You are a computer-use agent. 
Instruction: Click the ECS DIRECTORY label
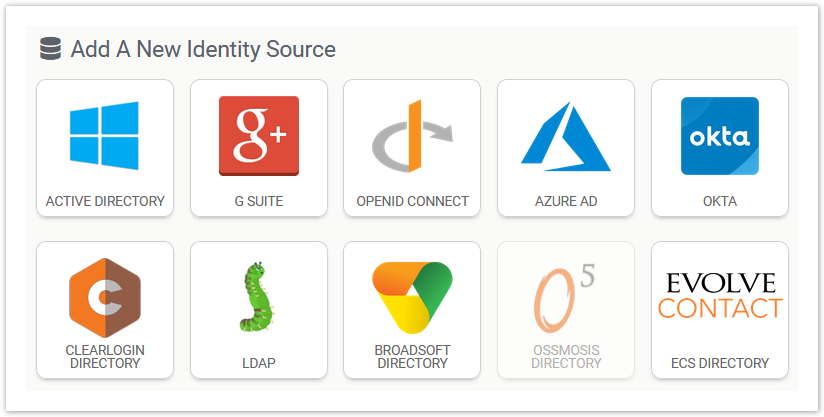[x=720, y=363]
